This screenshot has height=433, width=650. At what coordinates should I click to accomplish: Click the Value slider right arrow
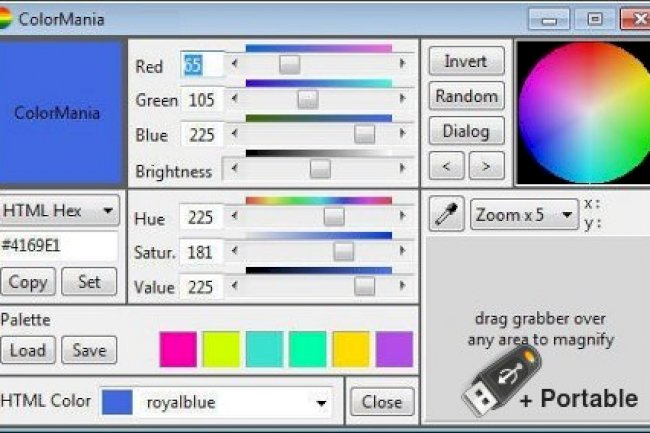click(402, 287)
